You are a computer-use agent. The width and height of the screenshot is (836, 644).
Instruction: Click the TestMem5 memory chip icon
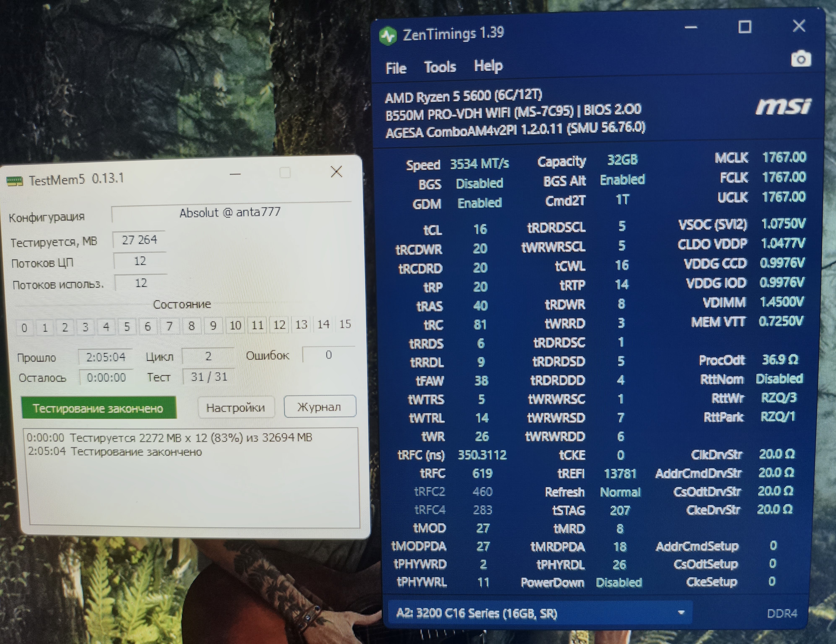tap(15, 181)
